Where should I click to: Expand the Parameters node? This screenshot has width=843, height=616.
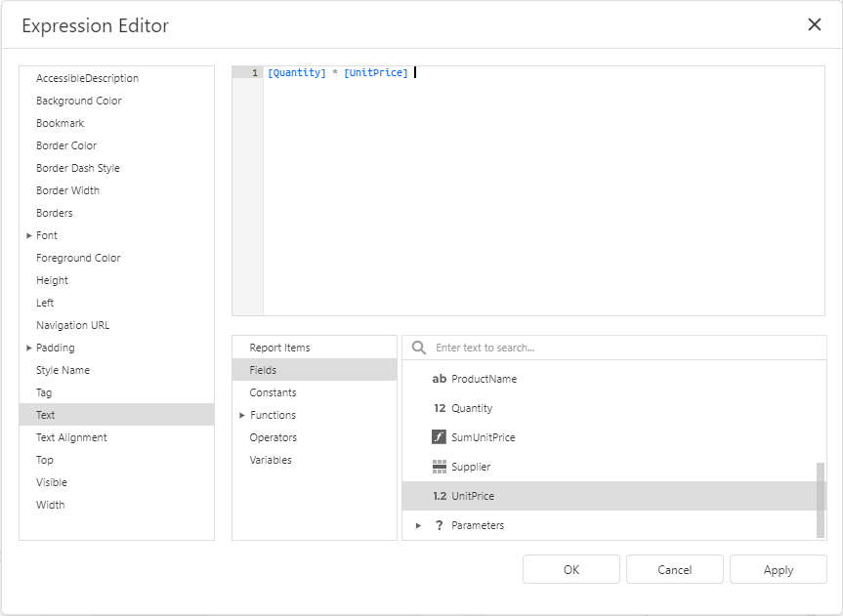(x=418, y=525)
